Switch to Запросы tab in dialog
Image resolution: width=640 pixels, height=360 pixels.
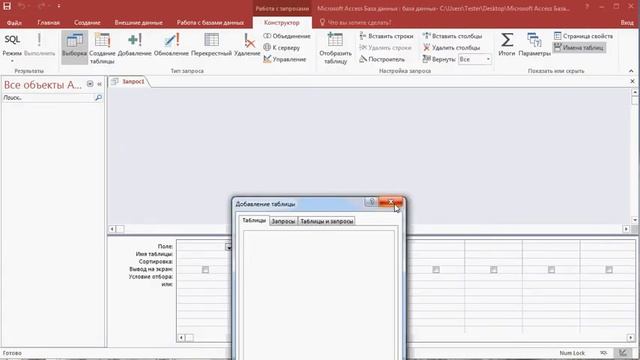283,221
